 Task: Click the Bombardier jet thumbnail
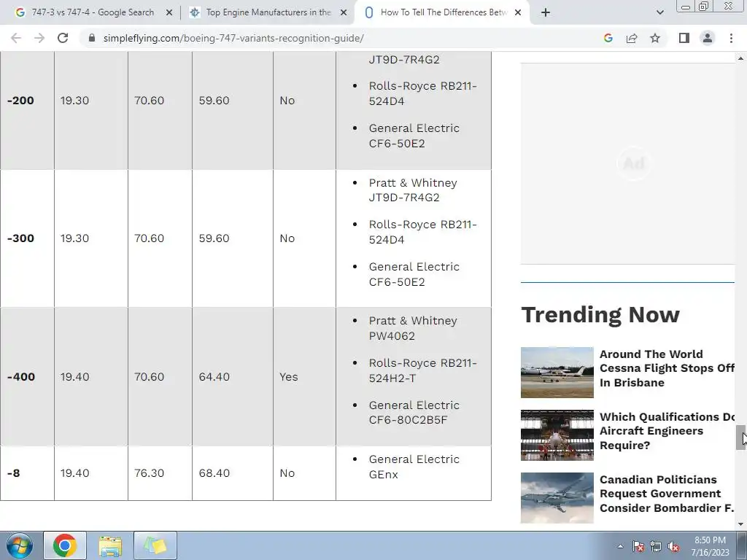tap(557, 498)
